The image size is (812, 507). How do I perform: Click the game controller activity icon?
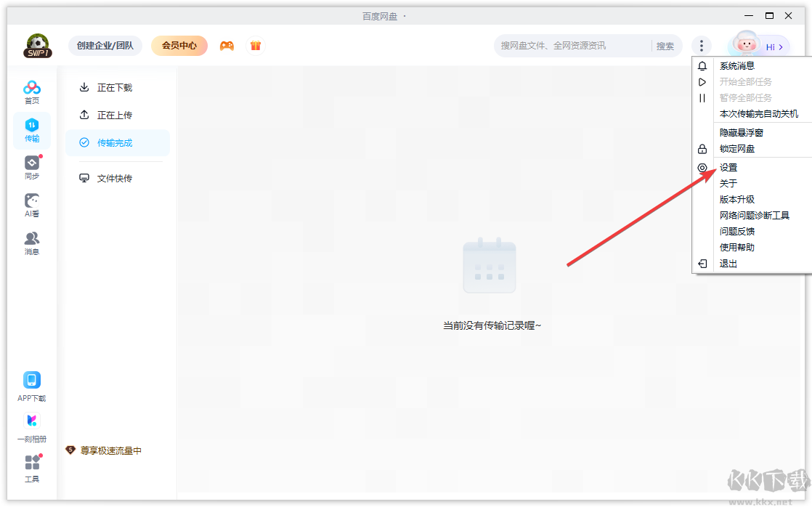[x=227, y=45]
